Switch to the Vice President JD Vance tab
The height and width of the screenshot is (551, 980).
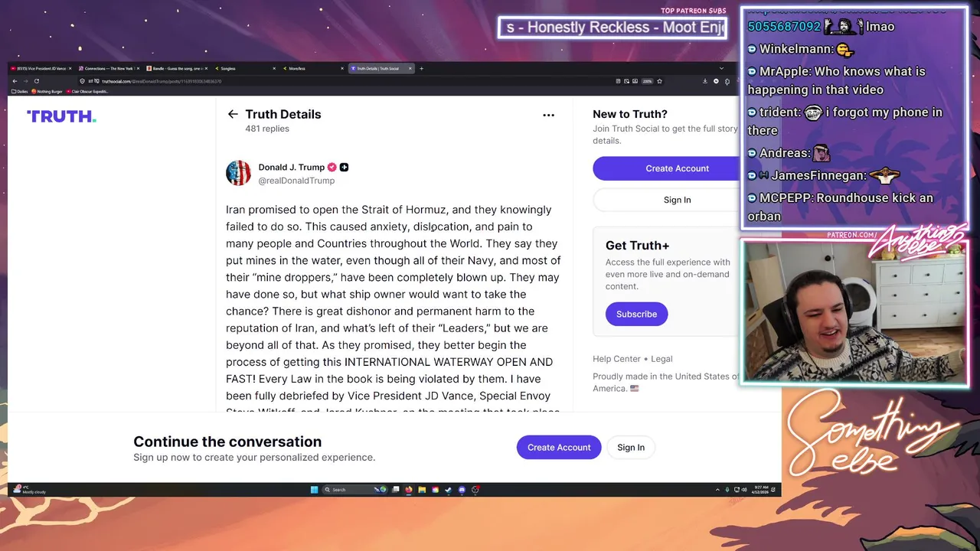point(41,68)
